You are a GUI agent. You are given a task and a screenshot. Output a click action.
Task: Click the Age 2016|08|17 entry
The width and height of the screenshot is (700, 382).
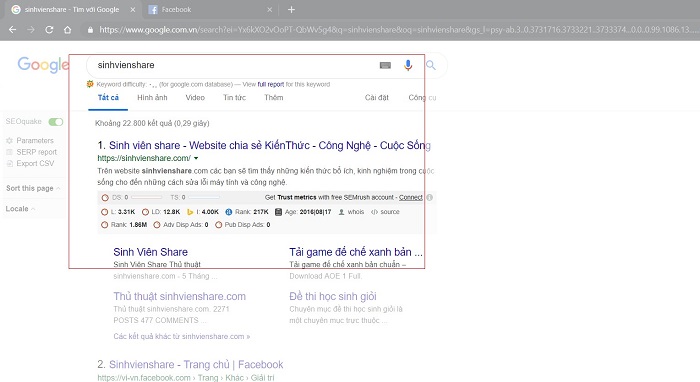tap(303, 212)
